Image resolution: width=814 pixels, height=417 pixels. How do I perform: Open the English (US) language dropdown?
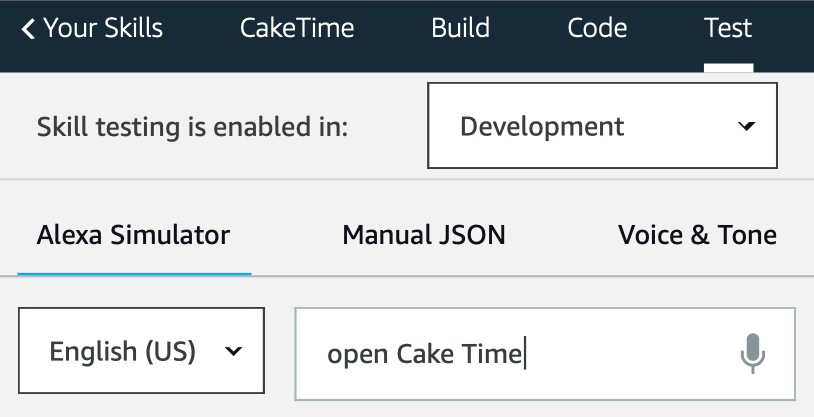141,351
